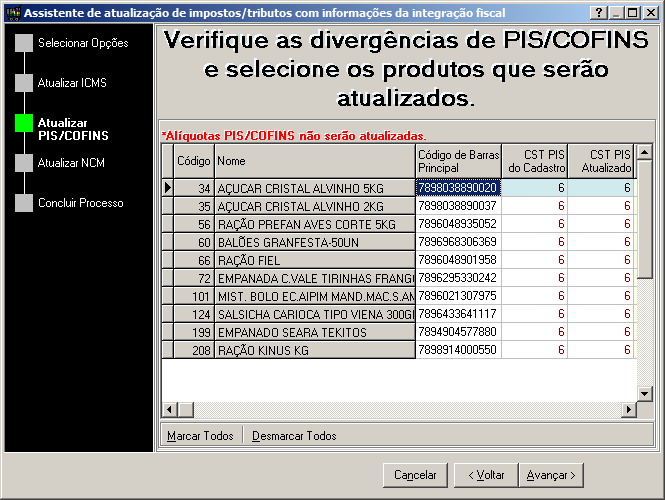Select the EMPANADO SEARA TEKITOS row
This screenshot has height=500, width=665.
point(314,331)
